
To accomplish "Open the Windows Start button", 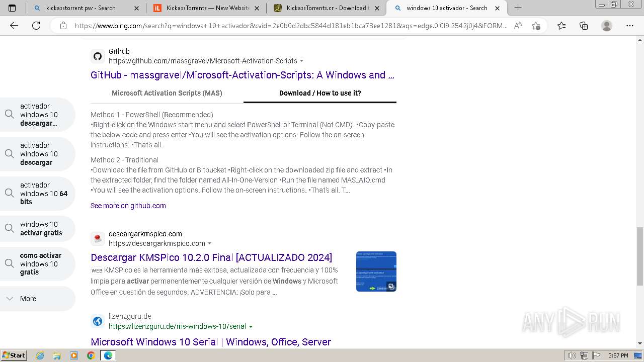I will (x=14, y=355).
